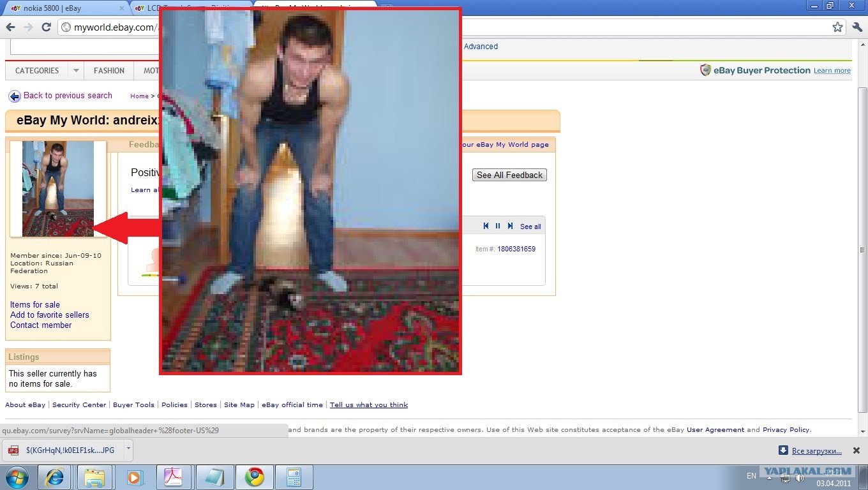
Task: Close the nokia 5800 eBay tab
Action: pos(121,8)
